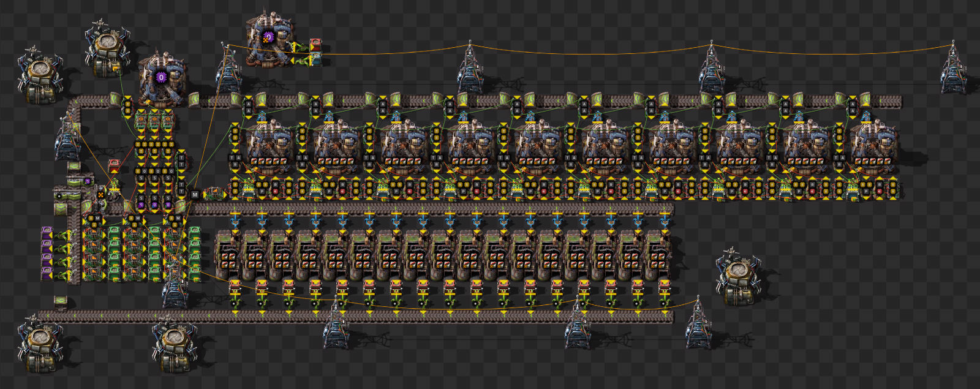The height and width of the screenshot is (389, 980).
Task: Select the third substation along the top wire
Action: [x=712, y=69]
